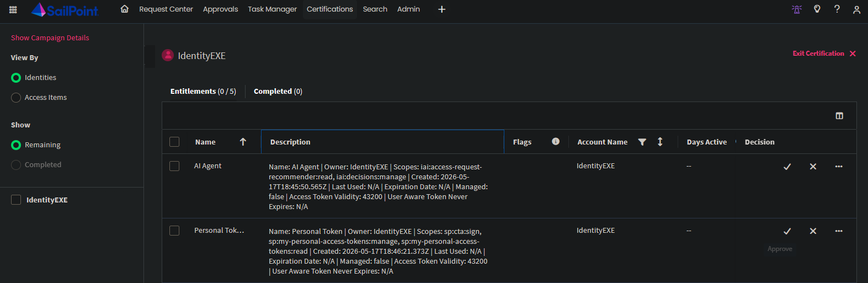Open the beacon alert icon in the top bar

[x=797, y=9]
